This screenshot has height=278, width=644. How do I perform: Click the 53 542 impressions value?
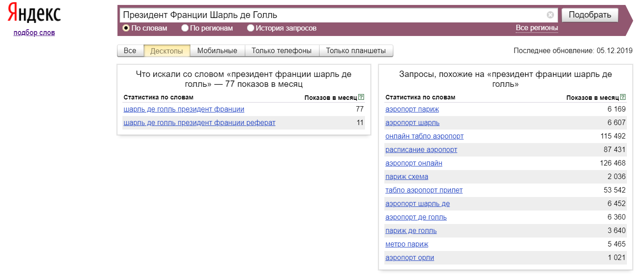[x=615, y=190]
